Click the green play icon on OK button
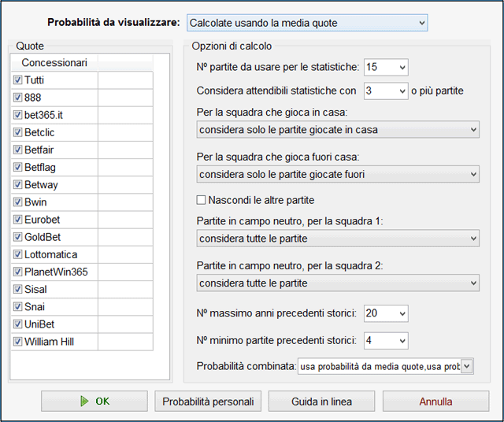The image size is (504, 422). tap(84, 401)
